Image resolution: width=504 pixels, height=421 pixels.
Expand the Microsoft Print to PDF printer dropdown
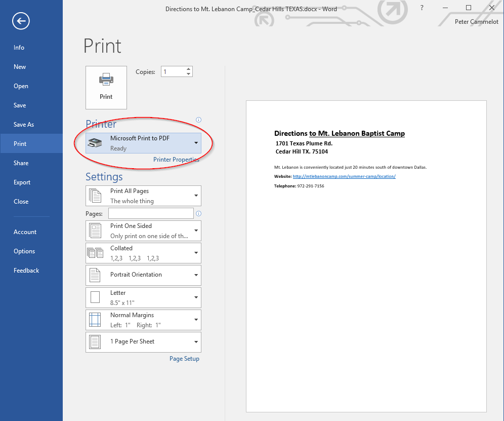pos(196,143)
